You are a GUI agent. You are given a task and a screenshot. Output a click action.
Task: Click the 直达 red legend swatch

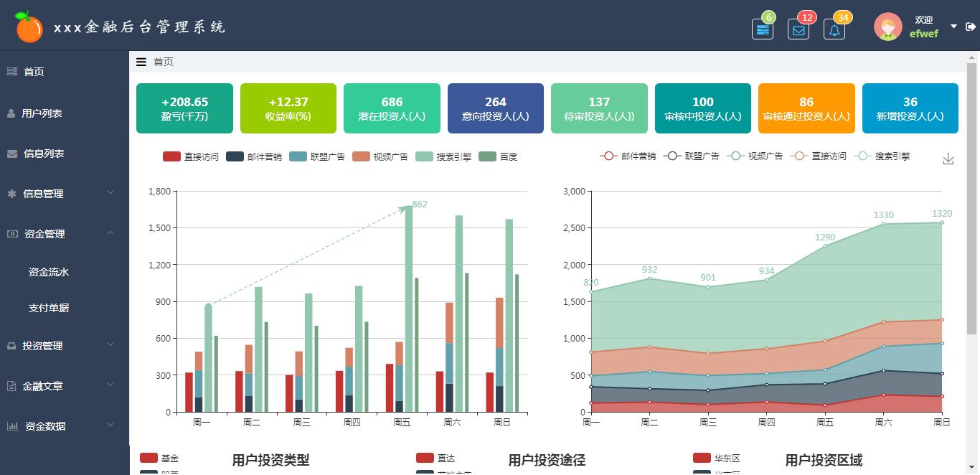[425, 458]
